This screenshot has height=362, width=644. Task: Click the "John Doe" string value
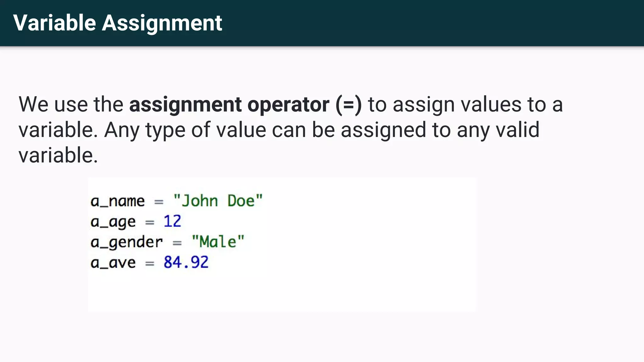218,200
